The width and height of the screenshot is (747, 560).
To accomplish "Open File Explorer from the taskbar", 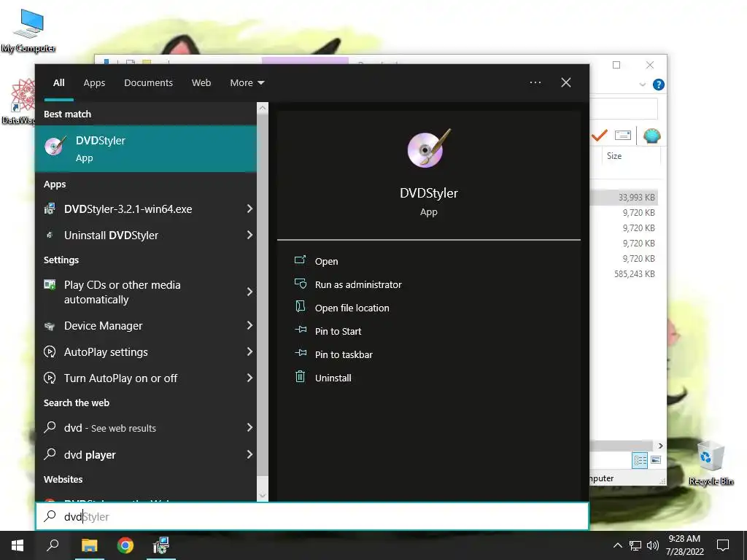I will click(x=89, y=545).
